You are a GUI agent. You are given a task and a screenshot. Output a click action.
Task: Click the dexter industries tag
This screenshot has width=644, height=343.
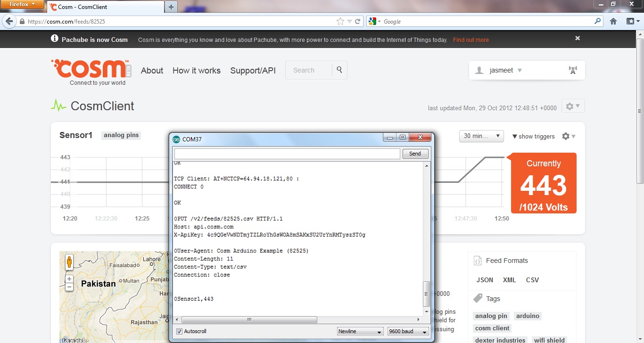pos(500,340)
